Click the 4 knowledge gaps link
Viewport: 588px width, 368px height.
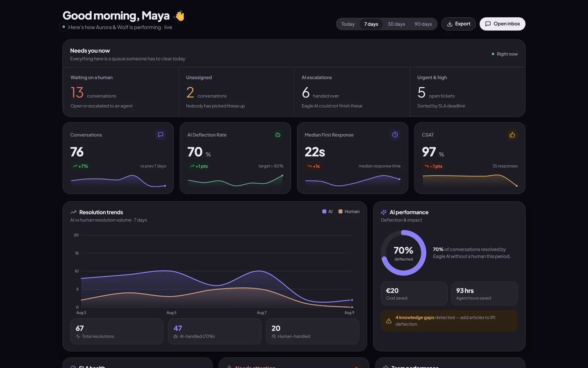[x=415, y=318]
